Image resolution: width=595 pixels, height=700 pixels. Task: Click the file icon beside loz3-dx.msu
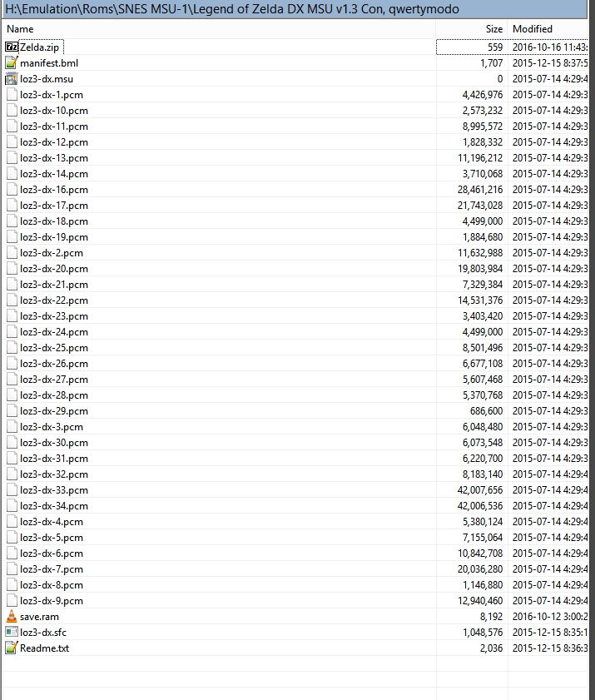tap(12, 79)
